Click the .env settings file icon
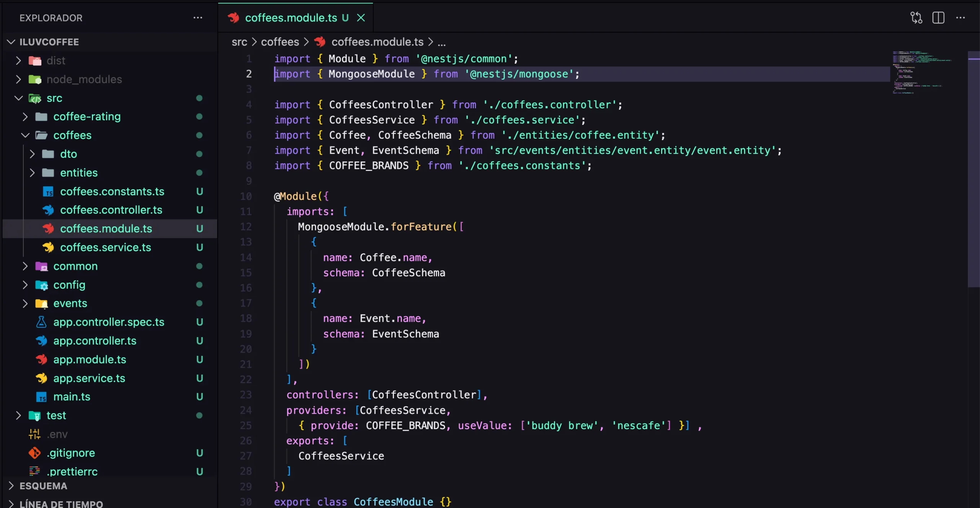980x508 pixels. 34,434
